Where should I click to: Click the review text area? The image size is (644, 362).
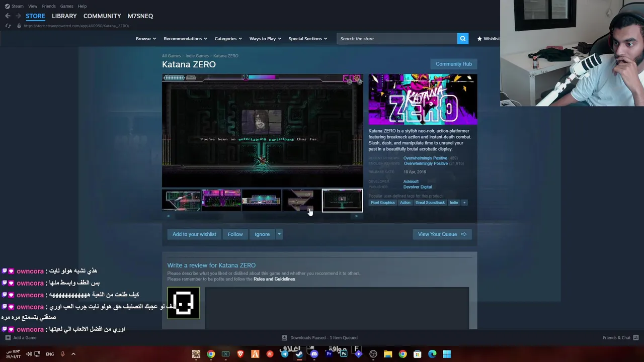337,308
